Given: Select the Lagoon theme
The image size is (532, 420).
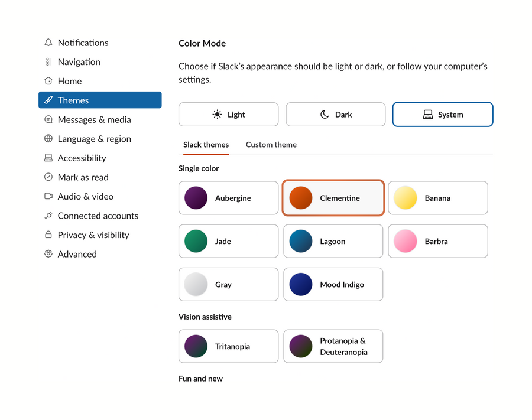Looking at the screenshot, I should tap(333, 241).
